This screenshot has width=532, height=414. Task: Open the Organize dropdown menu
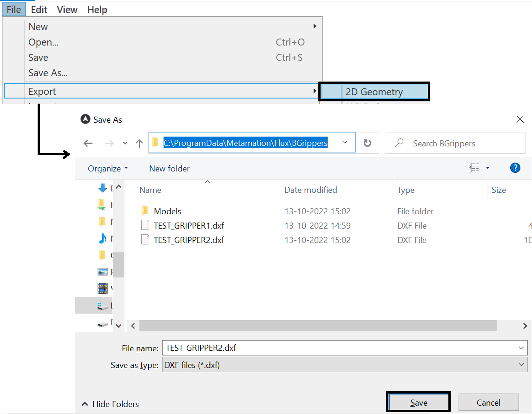tap(108, 169)
